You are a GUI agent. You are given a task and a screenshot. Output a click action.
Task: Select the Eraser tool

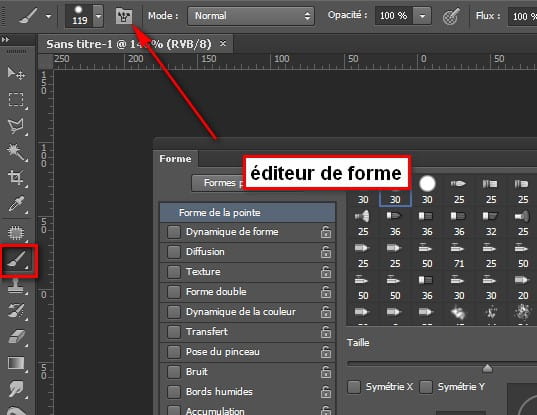click(x=16, y=337)
